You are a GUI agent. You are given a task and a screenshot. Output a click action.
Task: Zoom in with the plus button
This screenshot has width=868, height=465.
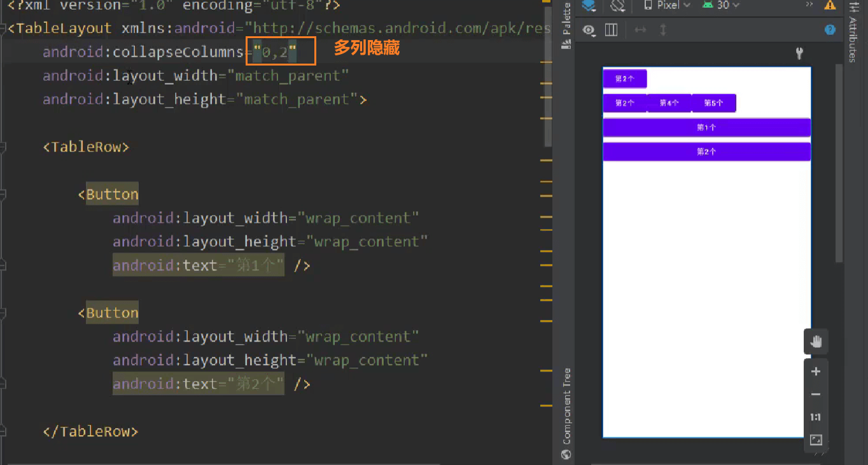pos(816,371)
